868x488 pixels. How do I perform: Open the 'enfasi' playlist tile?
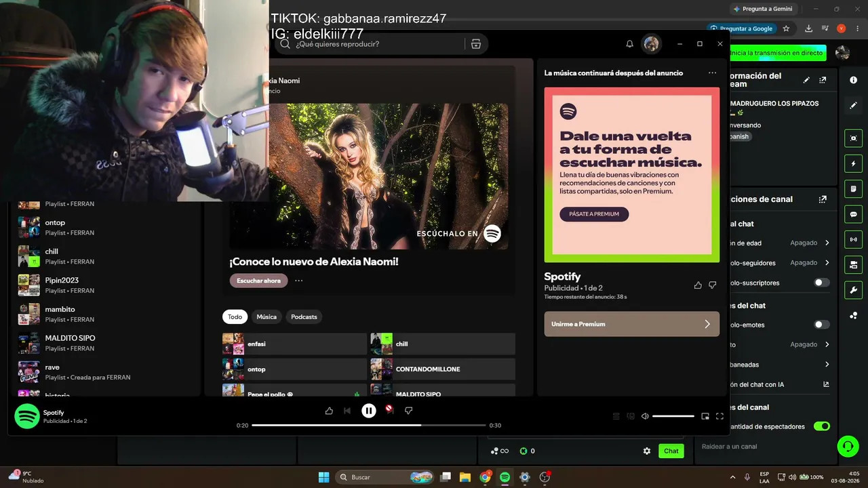click(x=294, y=344)
